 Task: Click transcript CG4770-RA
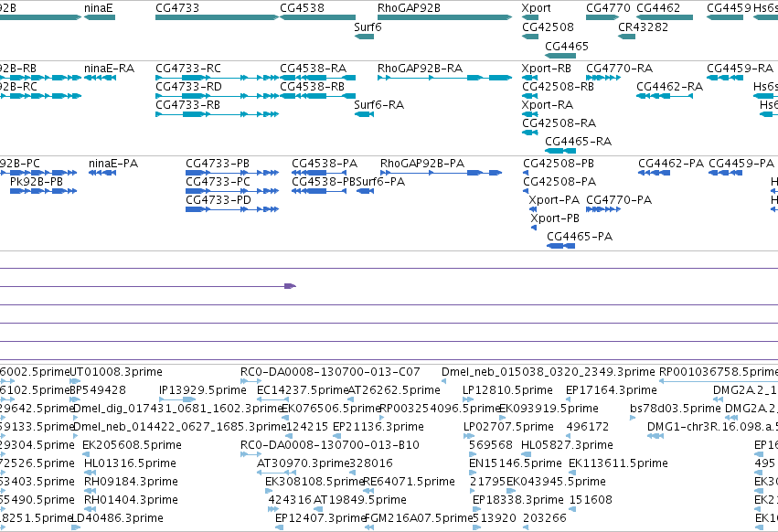[x=603, y=78]
